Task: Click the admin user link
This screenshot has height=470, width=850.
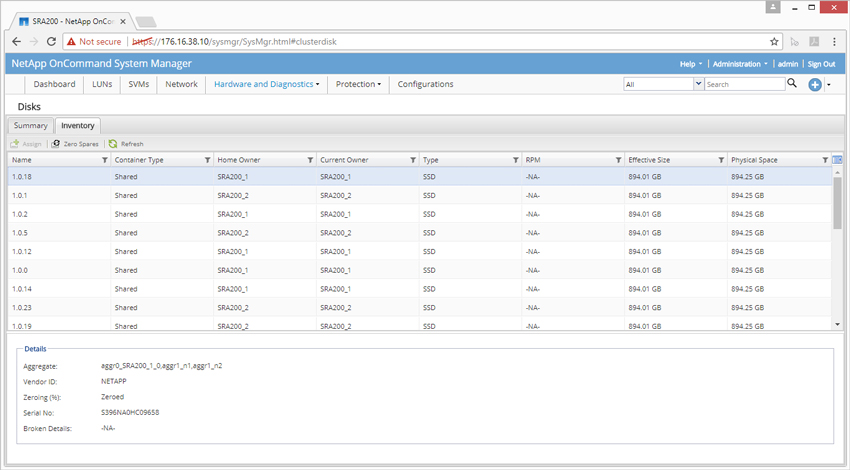Action: pyautogui.click(x=788, y=64)
